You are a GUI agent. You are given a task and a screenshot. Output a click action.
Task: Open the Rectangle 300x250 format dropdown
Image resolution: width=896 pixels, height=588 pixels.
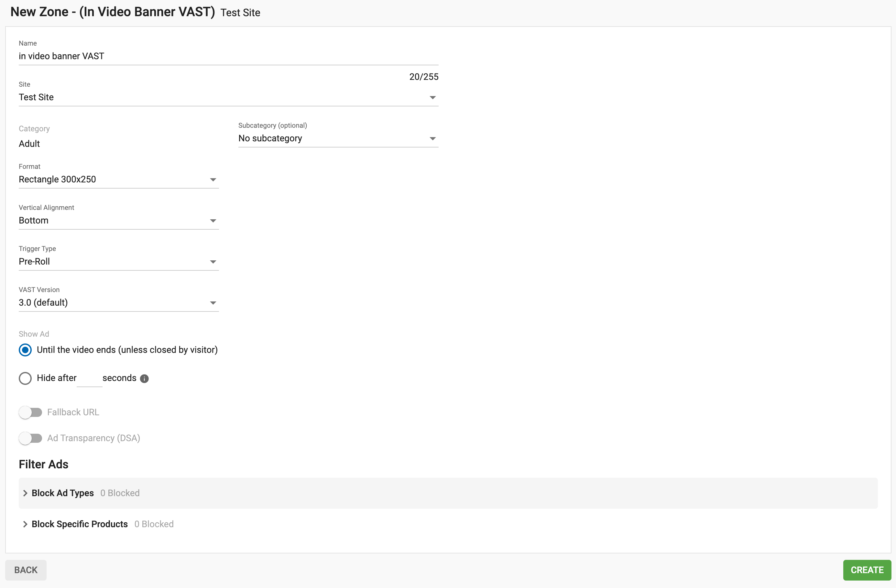(x=113, y=180)
